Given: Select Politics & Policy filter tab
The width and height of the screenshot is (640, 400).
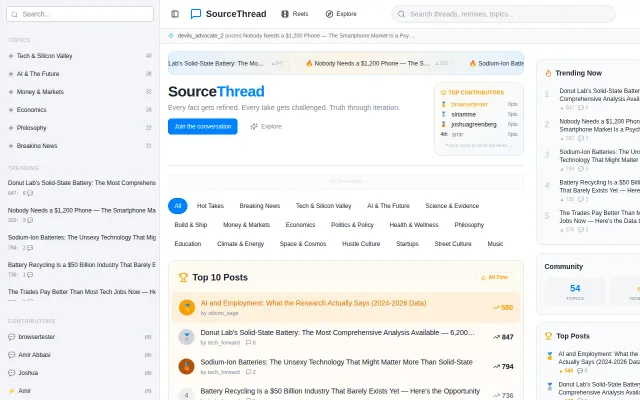Looking at the screenshot, I should (x=352, y=224).
